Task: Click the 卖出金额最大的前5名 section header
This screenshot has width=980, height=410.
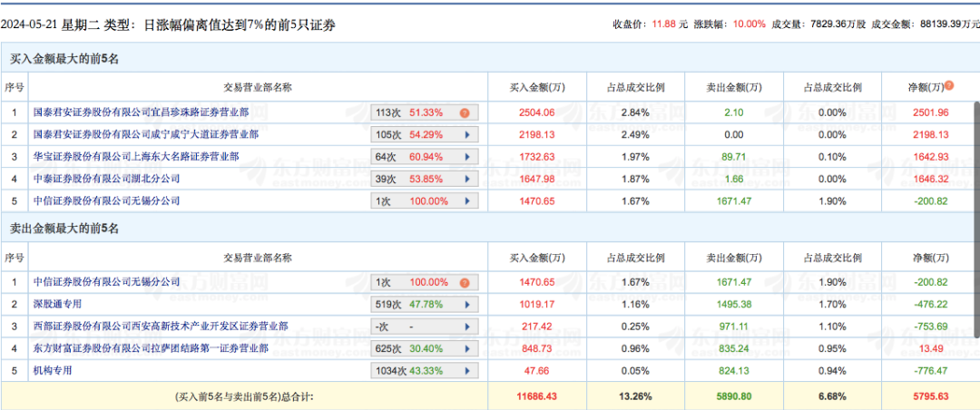Action: pos(64,229)
